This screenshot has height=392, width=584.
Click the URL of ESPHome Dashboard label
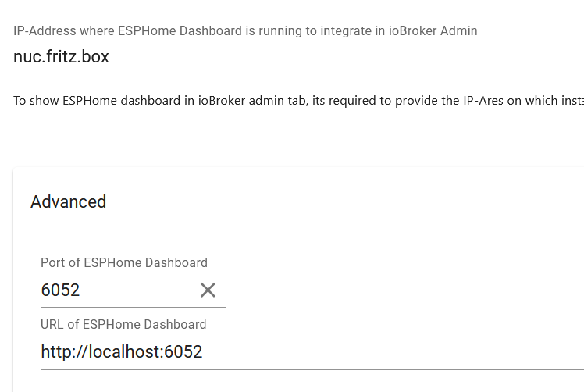123,324
